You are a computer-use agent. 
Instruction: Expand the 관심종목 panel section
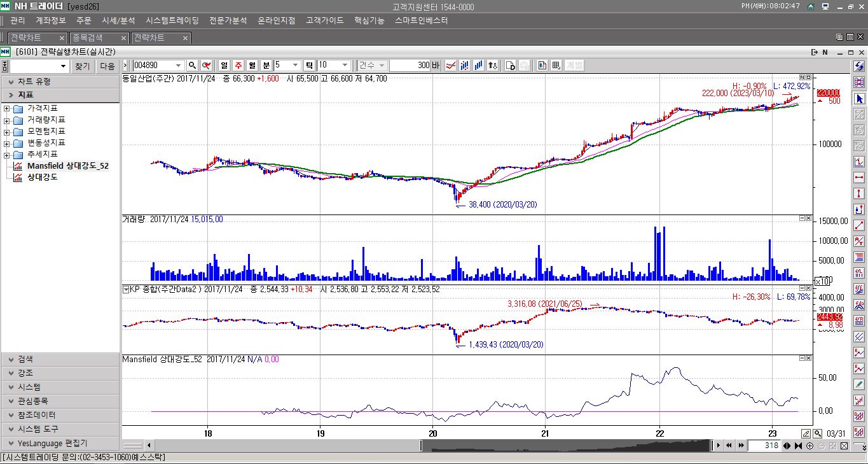coord(60,401)
